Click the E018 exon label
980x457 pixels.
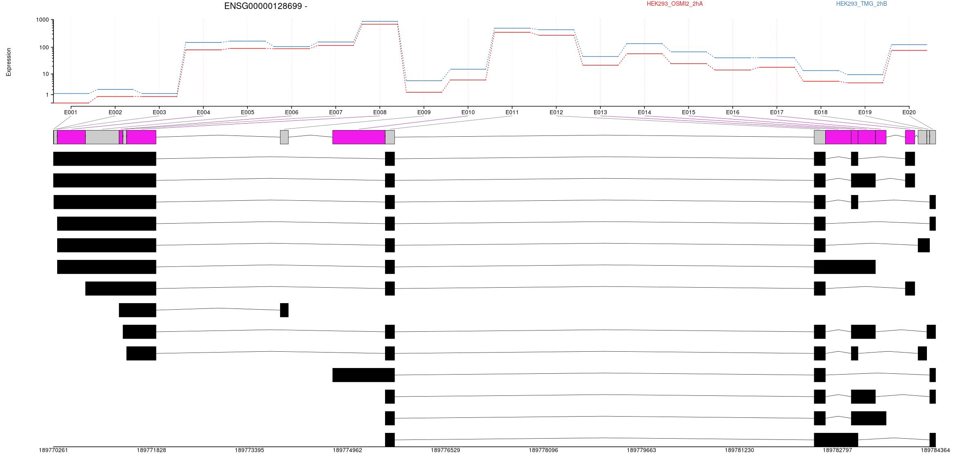pos(821,112)
